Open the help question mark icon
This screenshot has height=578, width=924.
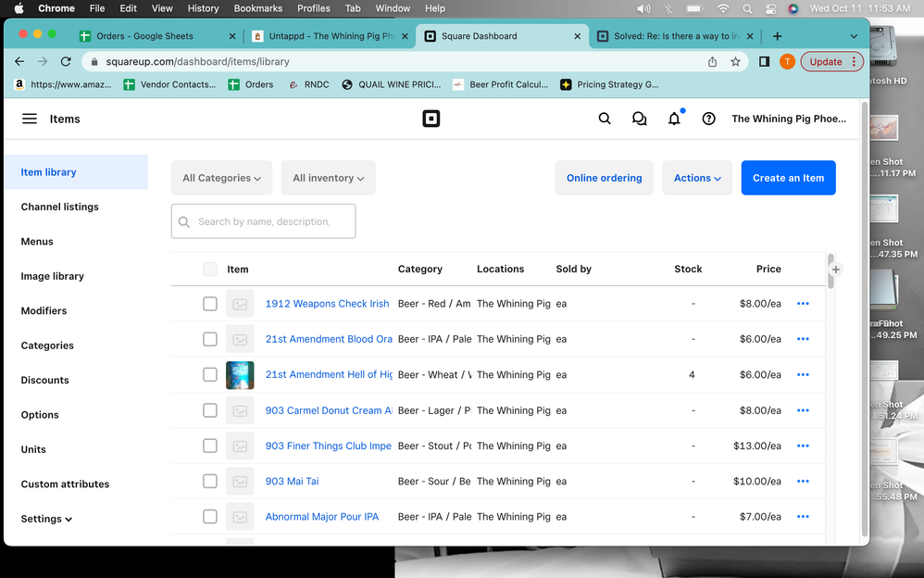[708, 119]
